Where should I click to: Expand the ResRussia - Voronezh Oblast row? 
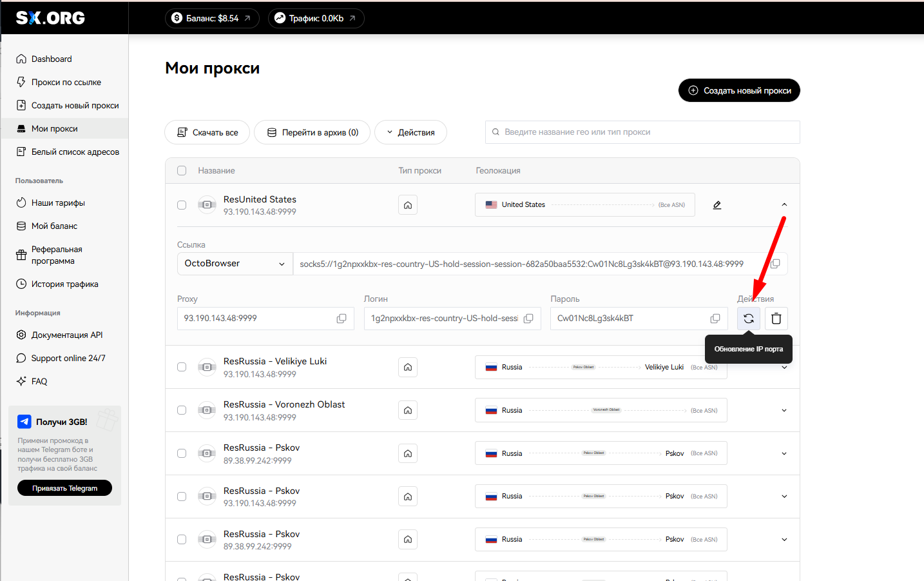point(784,410)
